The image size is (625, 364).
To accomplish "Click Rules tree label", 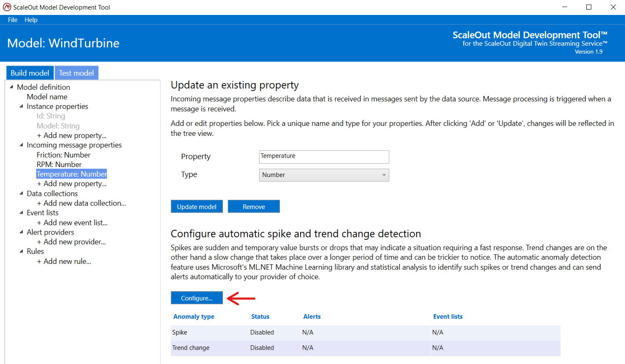I will tap(35, 251).
